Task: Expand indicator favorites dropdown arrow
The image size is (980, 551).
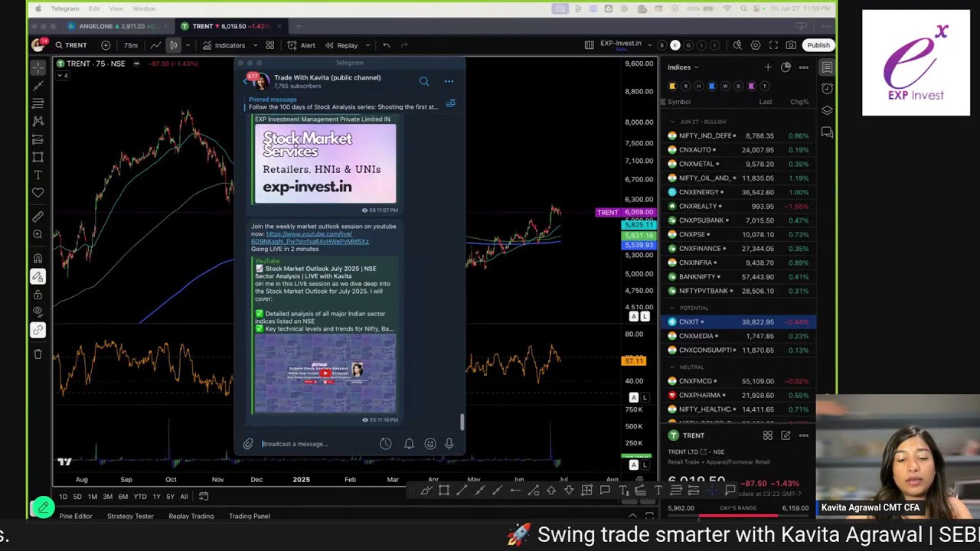Action: click(x=254, y=45)
